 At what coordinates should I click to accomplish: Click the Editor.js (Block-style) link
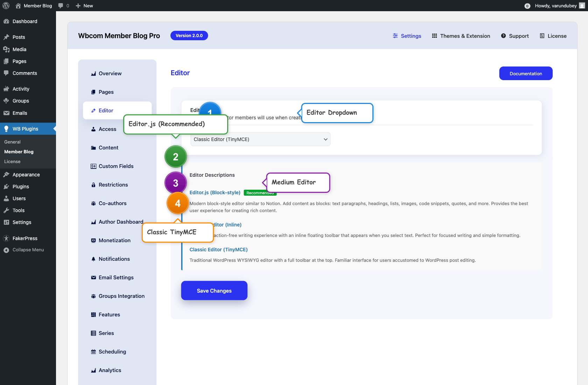click(215, 192)
